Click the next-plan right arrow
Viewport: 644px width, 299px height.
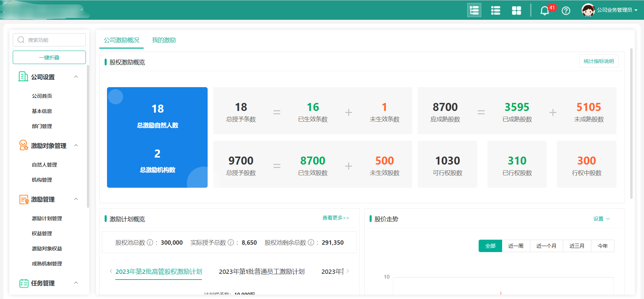pyautogui.click(x=348, y=271)
